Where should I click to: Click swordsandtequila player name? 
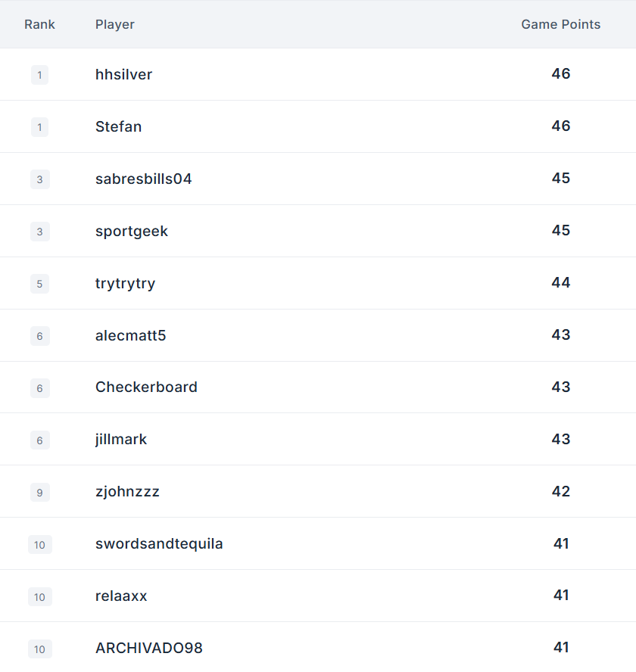click(x=159, y=544)
